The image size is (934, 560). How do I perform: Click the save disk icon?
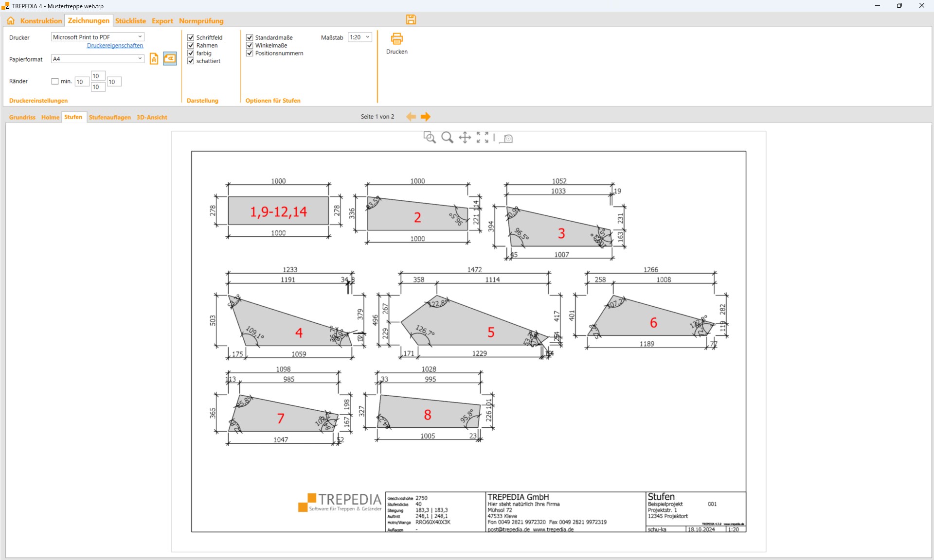411,19
